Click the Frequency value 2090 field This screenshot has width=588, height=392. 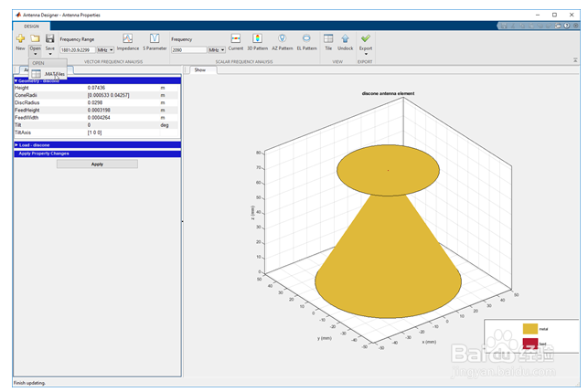coord(189,50)
